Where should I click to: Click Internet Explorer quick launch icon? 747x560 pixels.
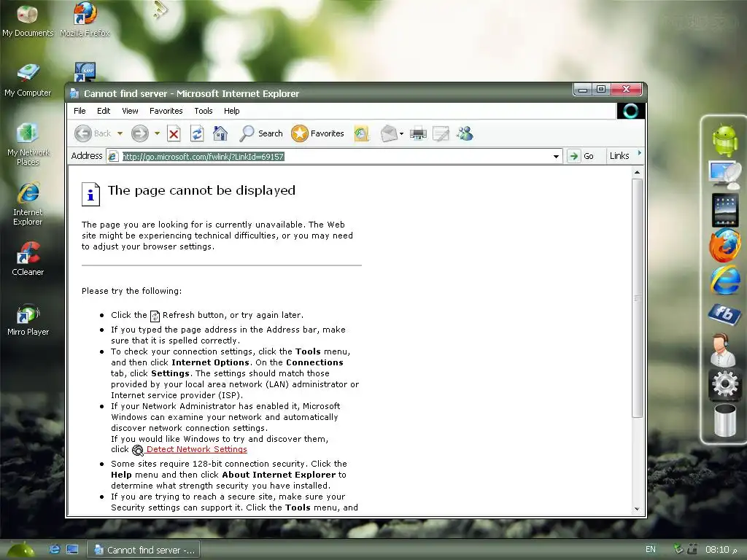[55, 550]
